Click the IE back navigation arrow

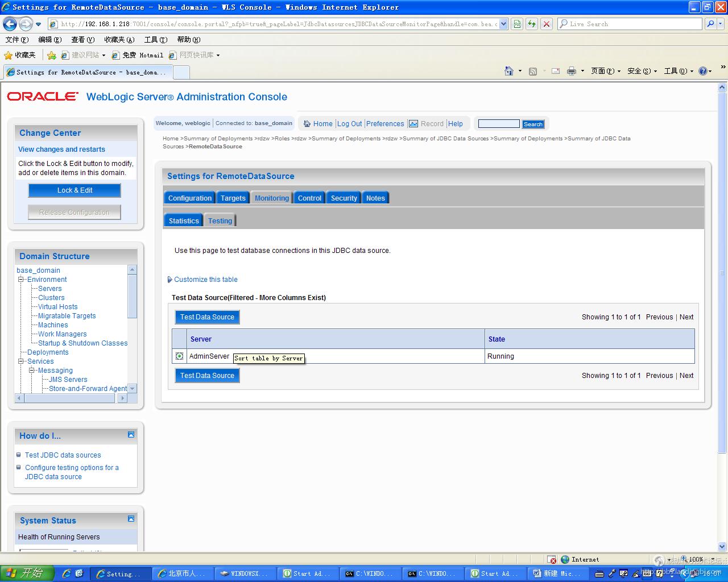tap(10, 24)
